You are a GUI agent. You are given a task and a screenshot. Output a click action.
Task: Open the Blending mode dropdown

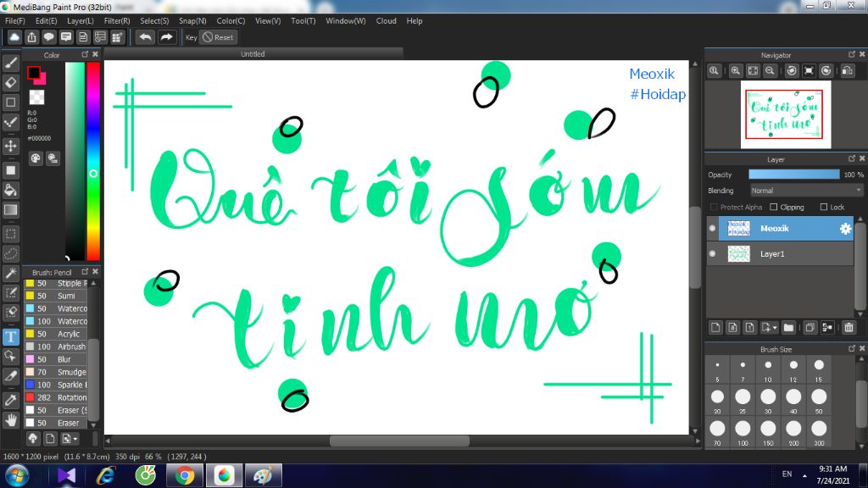point(807,191)
